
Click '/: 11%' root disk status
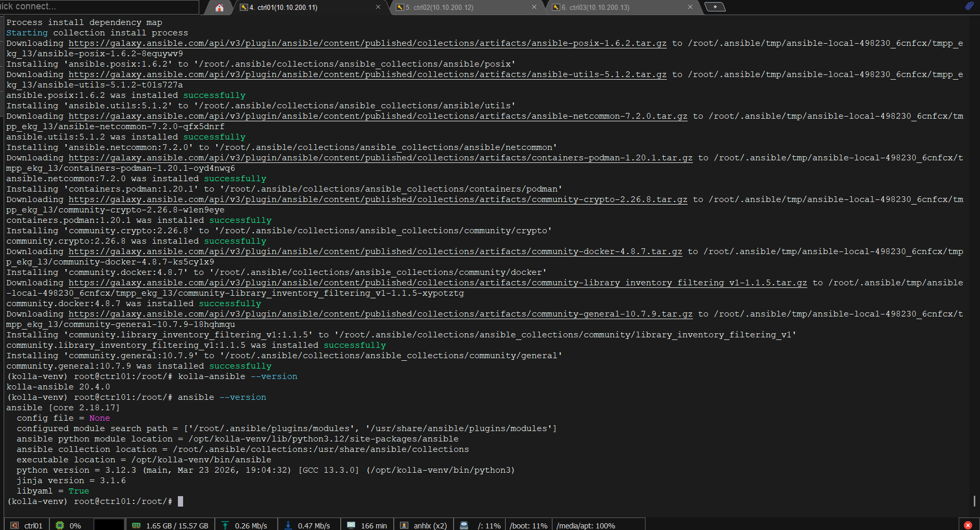pos(489,526)
